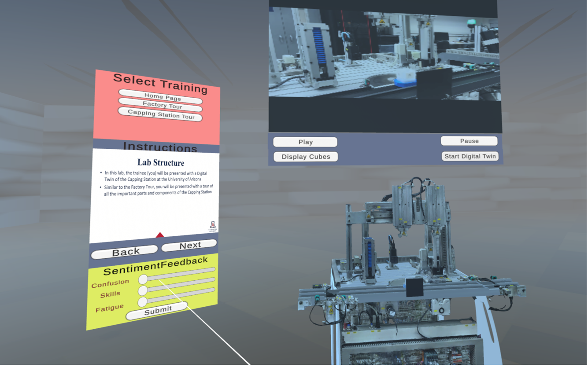Click the SentimentFeedback heading
This screenshot has width=588, height=367.
tap(155, 266)
